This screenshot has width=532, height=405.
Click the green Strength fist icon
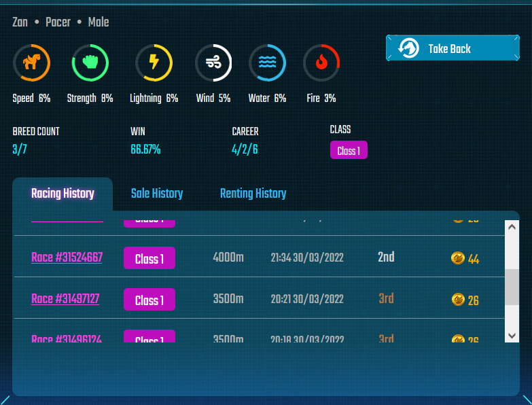[90, 63]
